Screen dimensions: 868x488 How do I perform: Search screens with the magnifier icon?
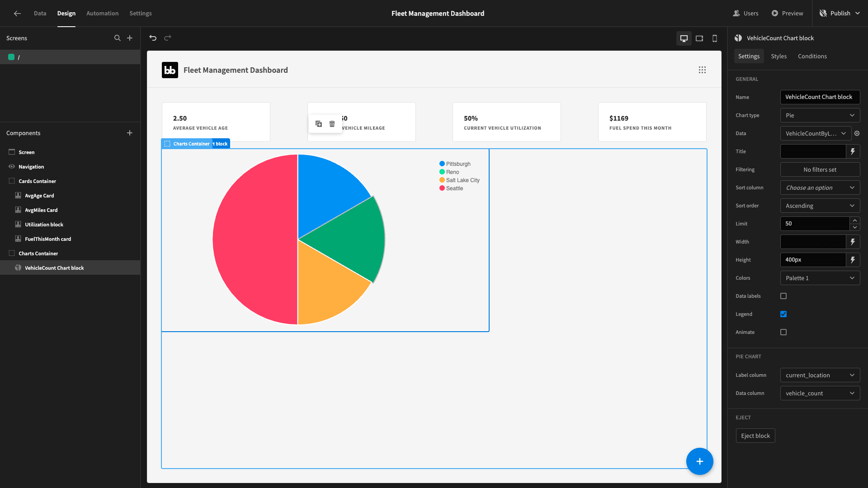(x=118, y=38)
